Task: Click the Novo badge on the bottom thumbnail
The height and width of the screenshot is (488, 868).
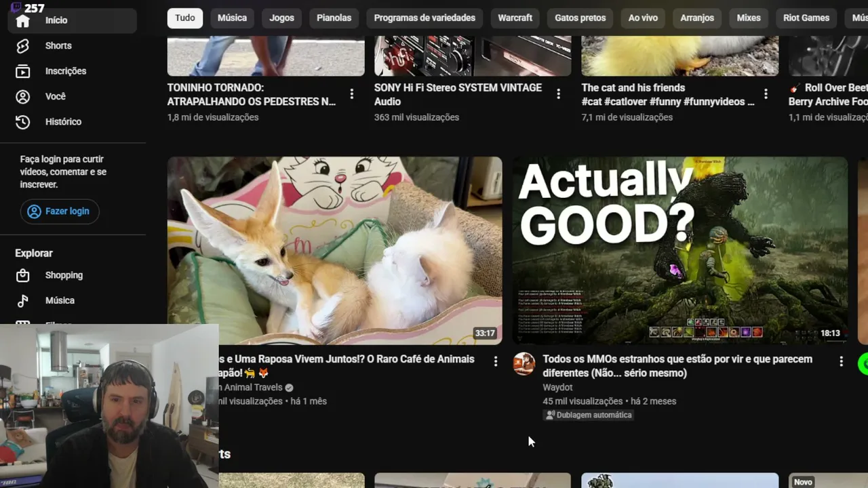Action: click(x=803, y=482)
